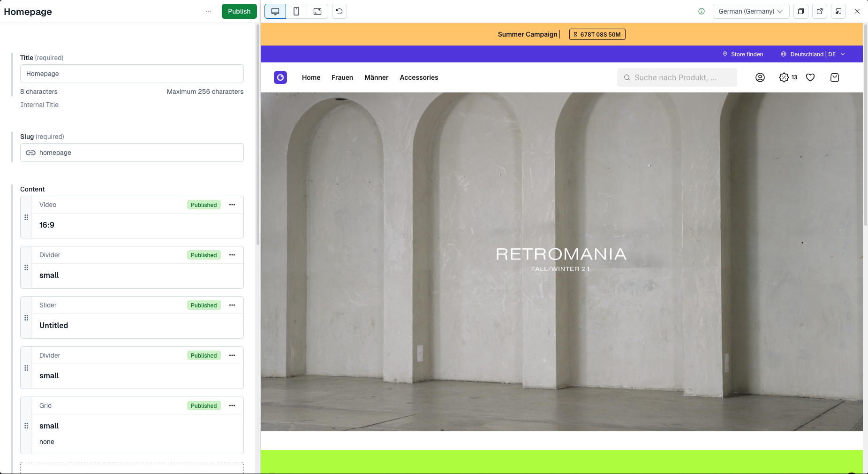The height and width of the screenshot is (474, 868).
Task: Open the Frauen navigation menu
Action: (342, 77)
